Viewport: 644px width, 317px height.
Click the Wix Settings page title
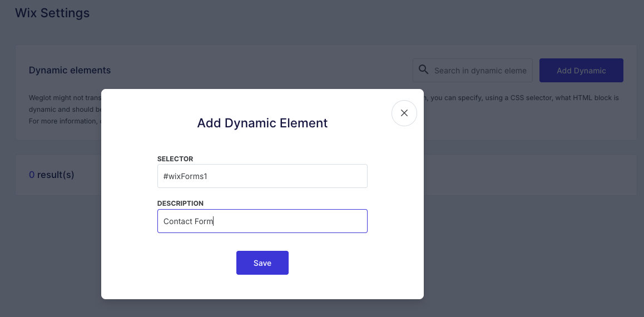click(x=52, y=13)
